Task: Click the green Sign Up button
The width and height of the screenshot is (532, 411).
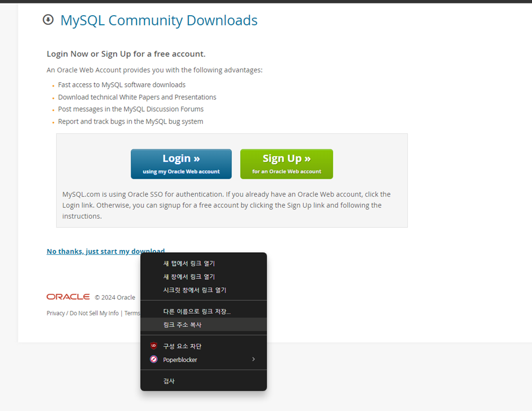Action: tap(287, 164)
